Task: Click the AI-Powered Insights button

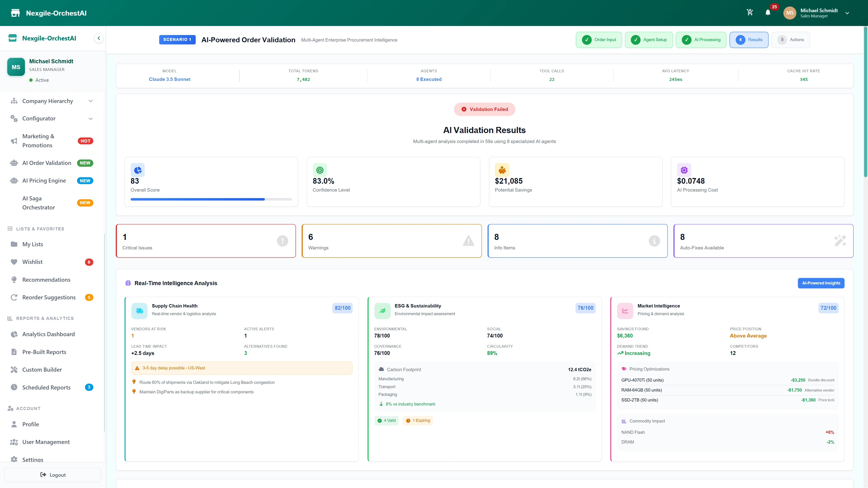Action: click(x=821, y=283)
